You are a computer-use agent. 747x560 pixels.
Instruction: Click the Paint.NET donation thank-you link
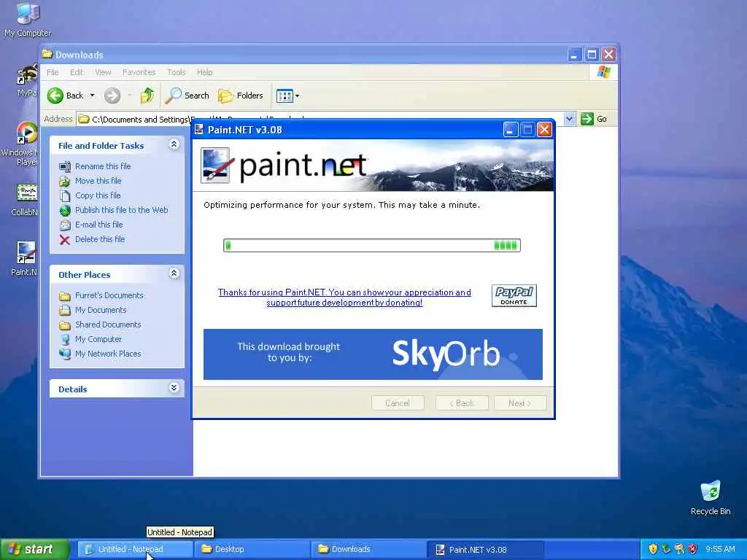pyautogui.click(x=344, y=297)
